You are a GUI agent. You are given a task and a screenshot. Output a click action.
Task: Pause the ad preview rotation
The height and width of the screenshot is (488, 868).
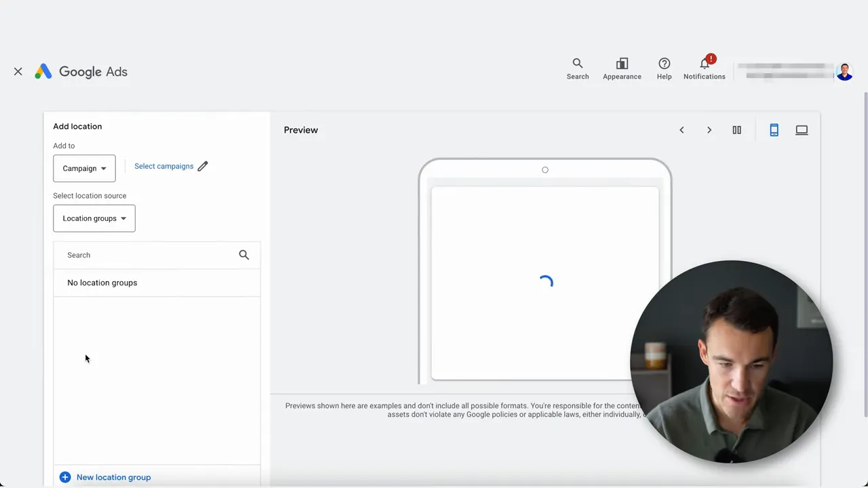click(x=736, y=129)
